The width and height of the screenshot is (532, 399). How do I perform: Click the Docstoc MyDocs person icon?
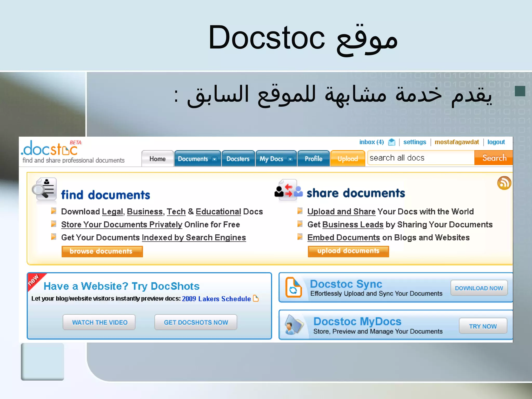pyautogui.click(x=294, y=324)
